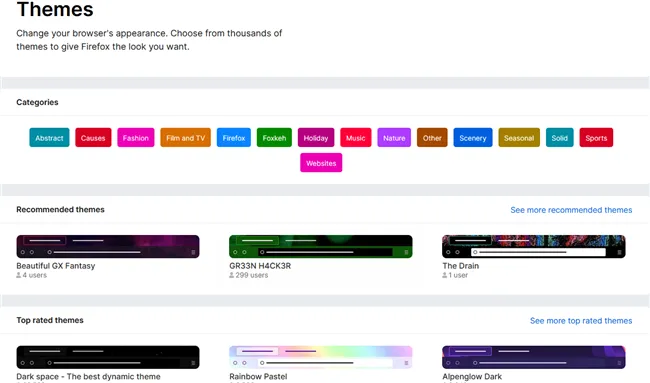This screenshot has width=650, height=383.
Task: Open the Firefox category
Action: pyautogui.click(x=234, y=138)
